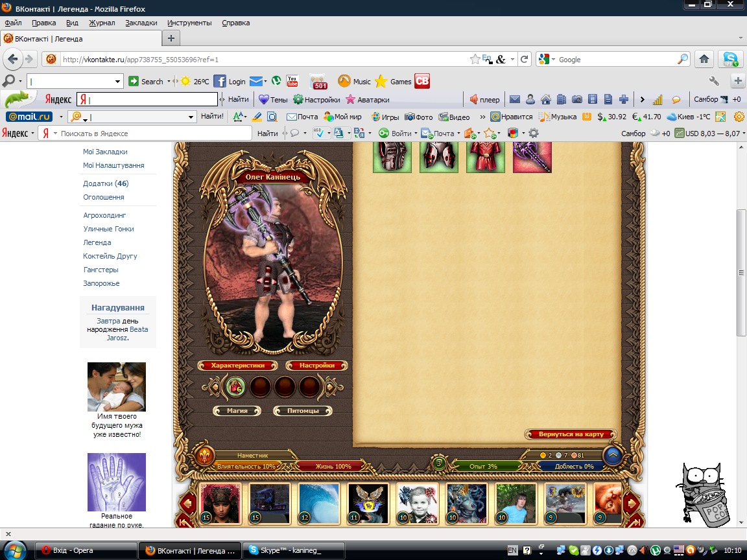Viewport: 747px width, 560px height.
Task: Switch to the ВКонтакті | Легенда tab
Action: click(80, 39)
